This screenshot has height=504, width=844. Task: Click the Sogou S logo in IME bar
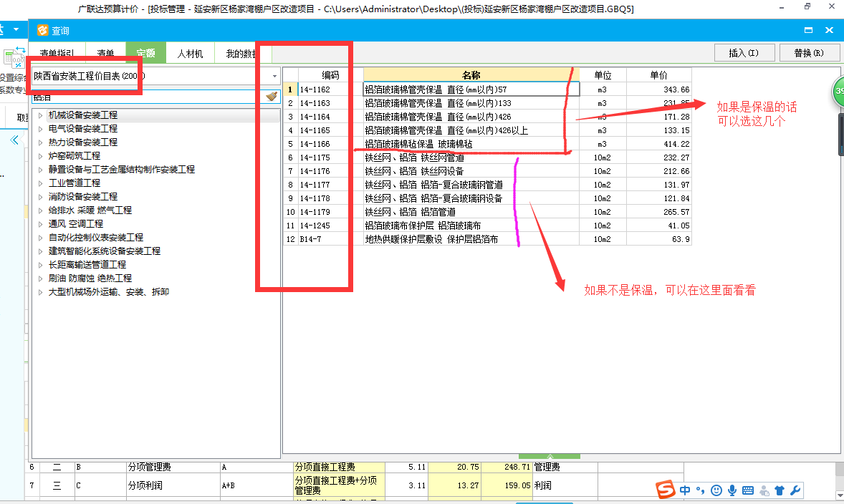coord(666,490)
